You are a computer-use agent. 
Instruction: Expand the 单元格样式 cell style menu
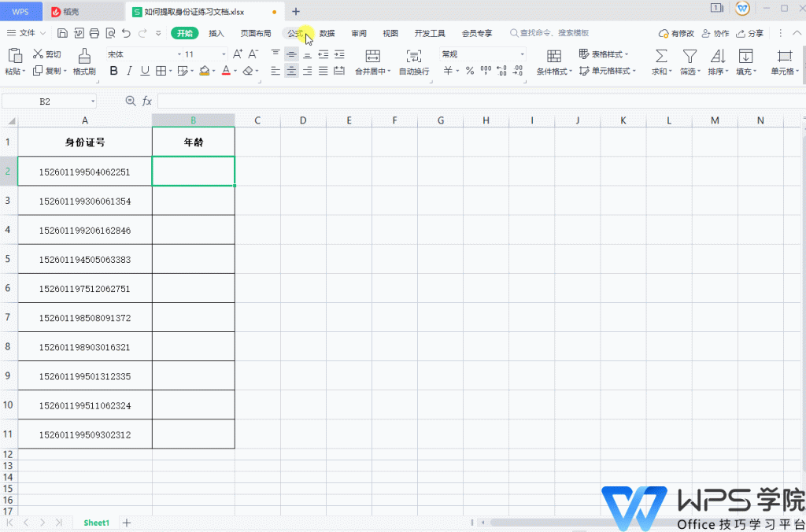click(608, 71)
